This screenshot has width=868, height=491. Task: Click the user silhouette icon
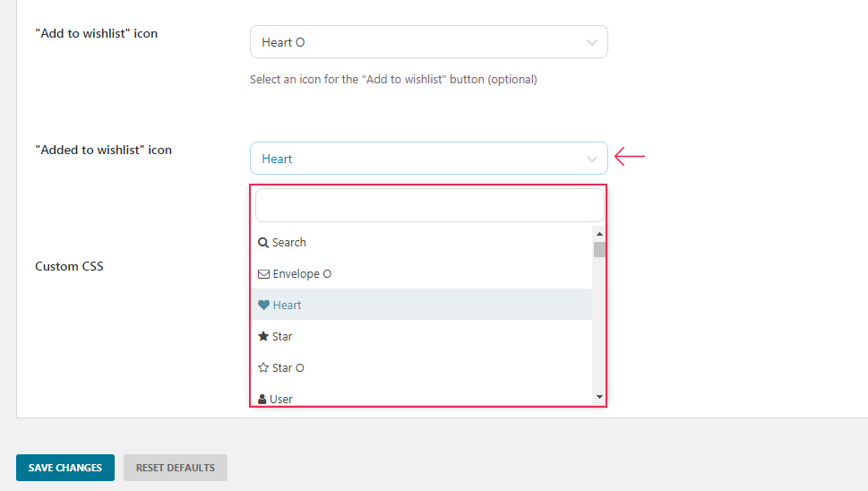click(263, 399)
